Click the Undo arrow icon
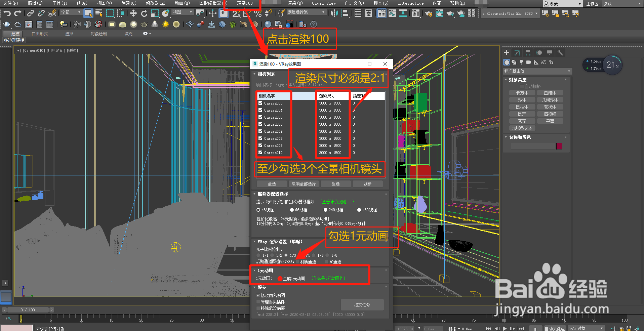This screenshot has width=644, height=331. 7,13
